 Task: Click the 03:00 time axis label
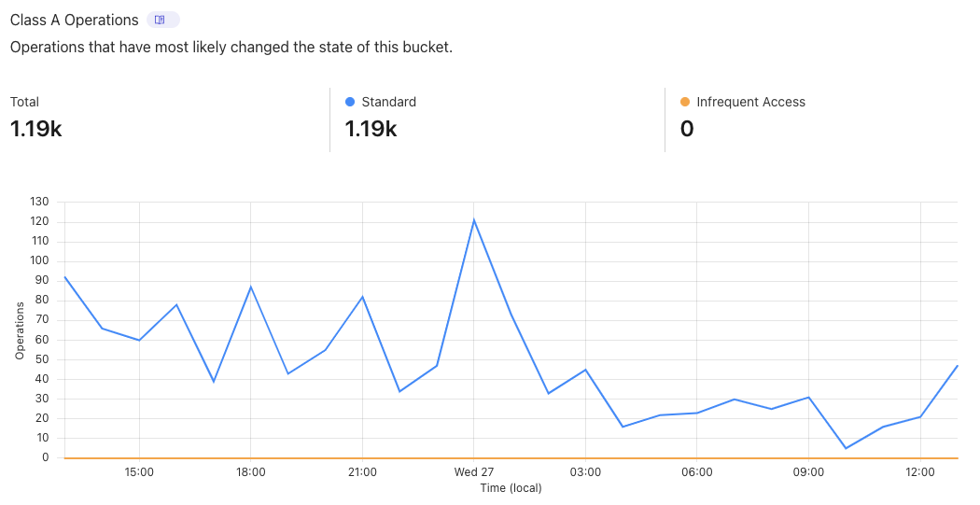point(585,472)
